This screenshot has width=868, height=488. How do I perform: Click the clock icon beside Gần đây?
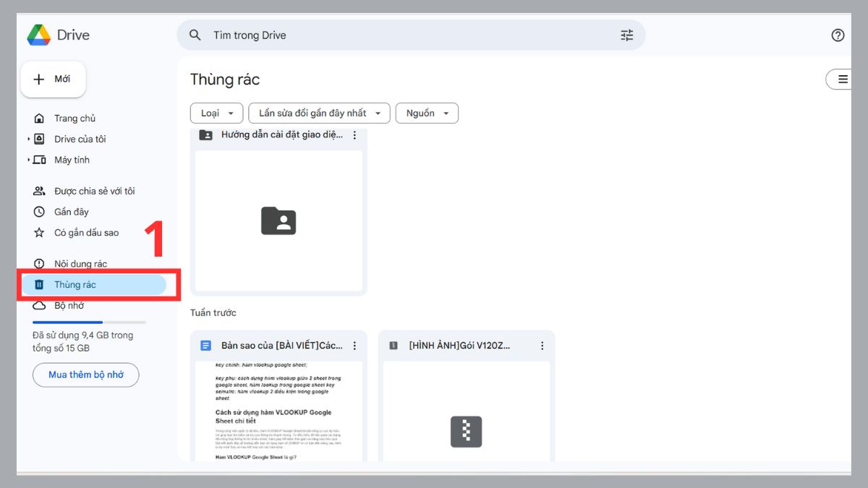[x=40, y=212]
